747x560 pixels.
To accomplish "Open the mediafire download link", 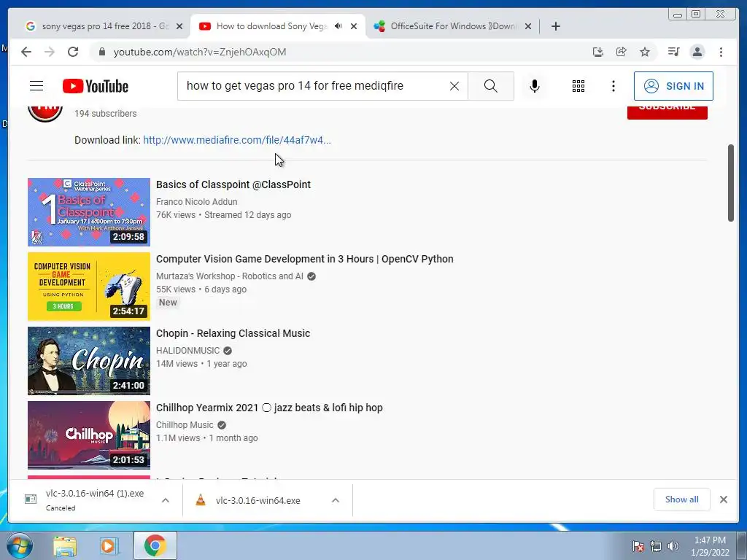I will point(237,140).
